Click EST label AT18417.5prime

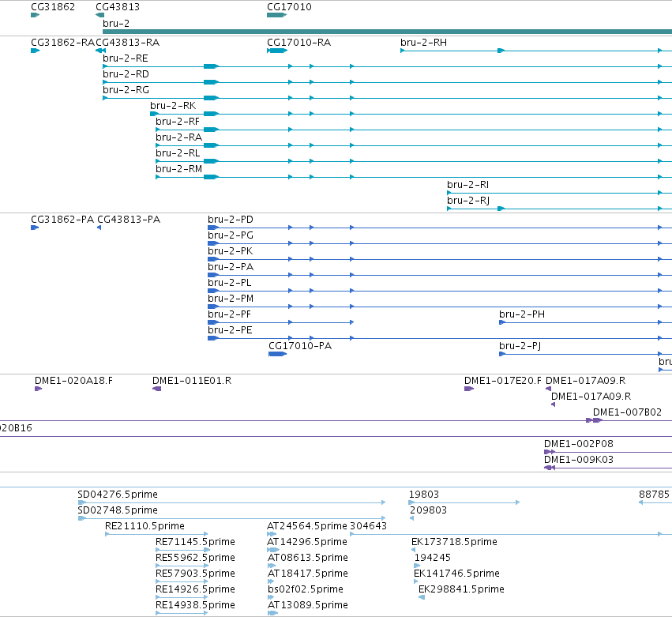pos(308,574)
